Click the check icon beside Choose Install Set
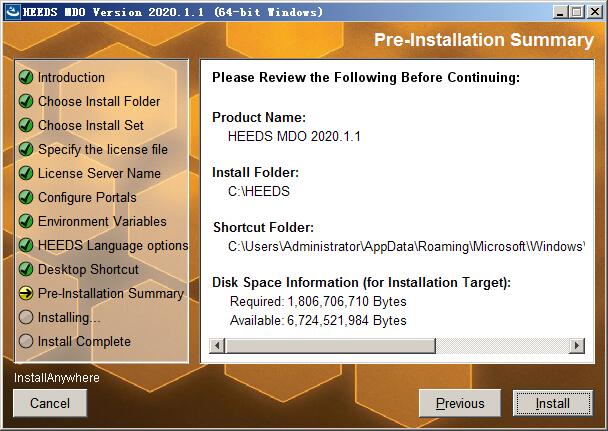This screenshot has height=431, width=608. click(26, 125)
